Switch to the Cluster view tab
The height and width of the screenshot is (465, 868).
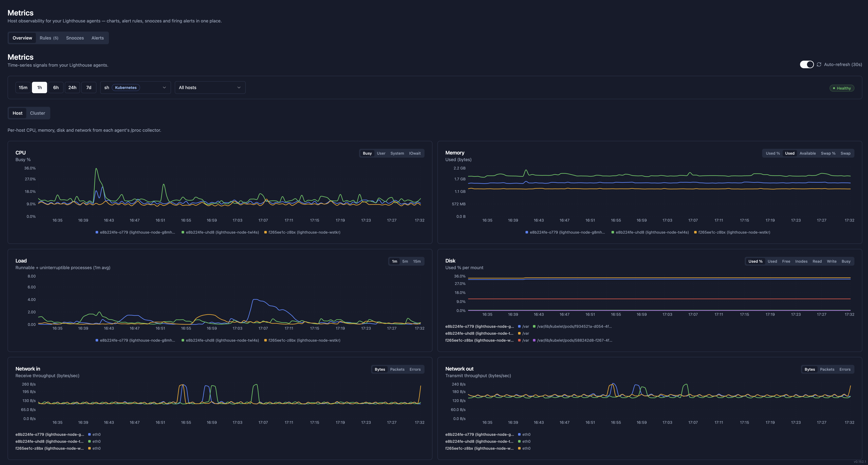pyautogui.click(x=37, y=113)
